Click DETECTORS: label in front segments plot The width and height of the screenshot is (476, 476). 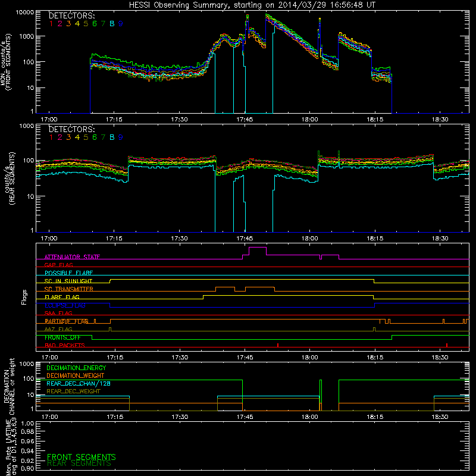click(x=71, y=15)
